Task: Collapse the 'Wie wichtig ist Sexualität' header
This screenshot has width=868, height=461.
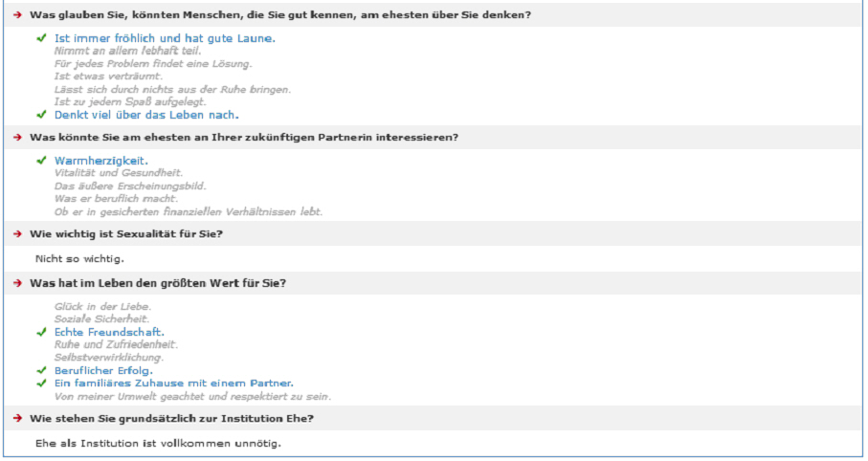Action: coord(433,234)
